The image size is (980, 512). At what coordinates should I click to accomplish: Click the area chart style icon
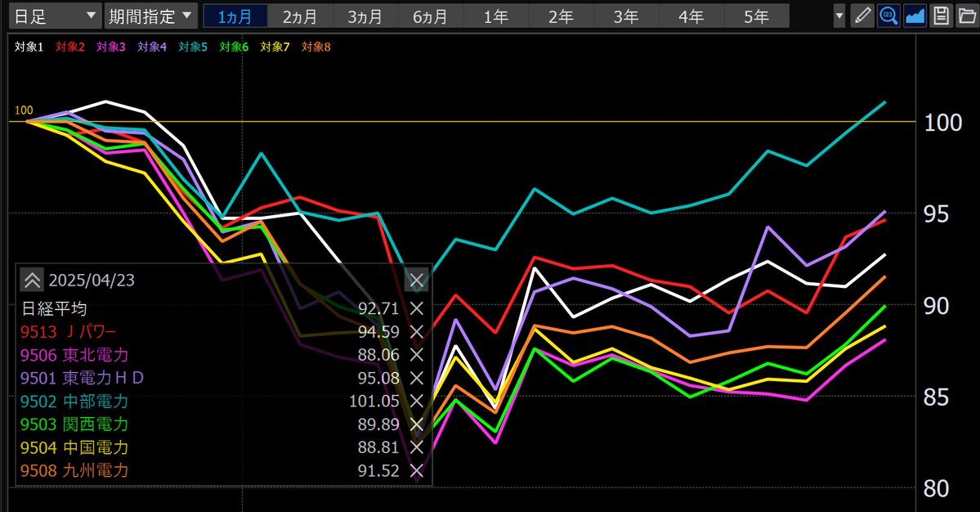915,16
